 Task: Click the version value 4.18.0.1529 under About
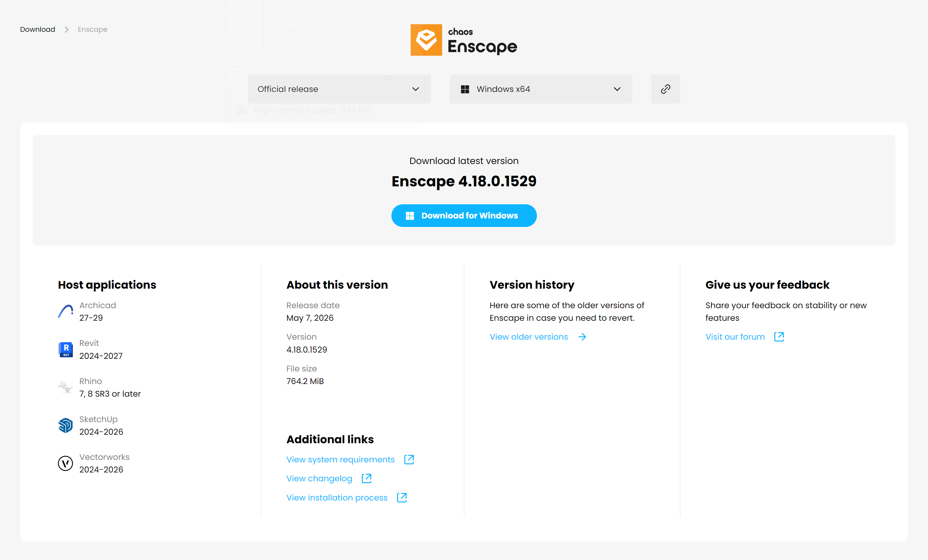(x=307, y=349)
